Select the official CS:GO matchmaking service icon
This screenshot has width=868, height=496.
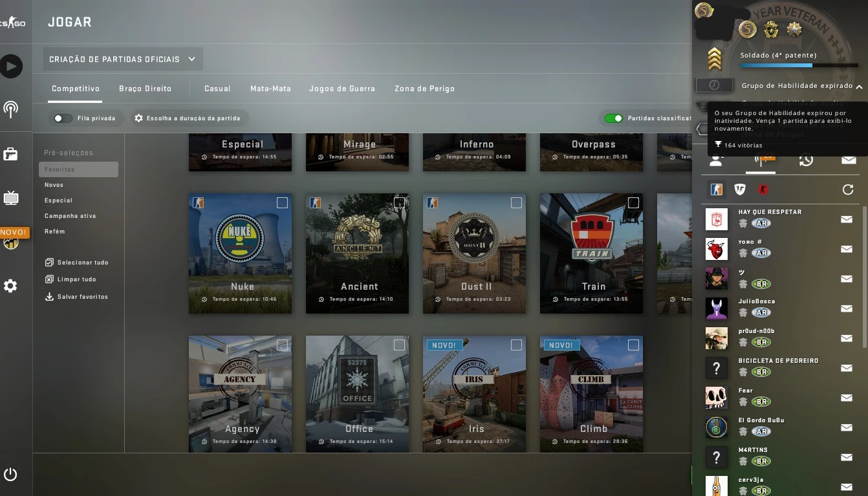pos(717,189)
